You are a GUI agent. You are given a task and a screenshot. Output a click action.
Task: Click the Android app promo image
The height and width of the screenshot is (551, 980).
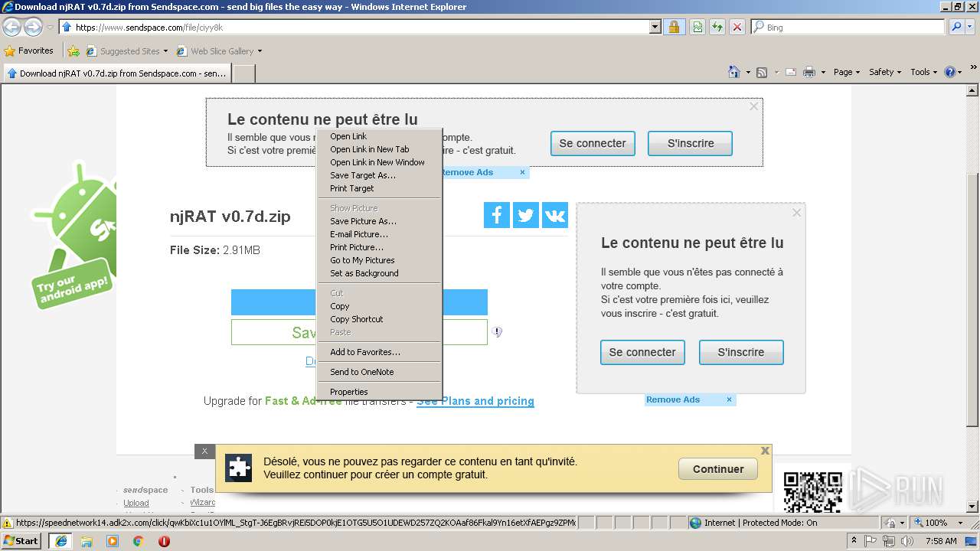coord(74,235)
